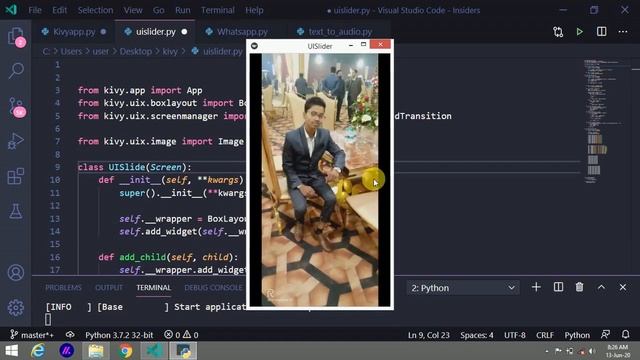The image size is (640, 360).
Task: Open the Explorer view in activity bar
Action: 16,37
